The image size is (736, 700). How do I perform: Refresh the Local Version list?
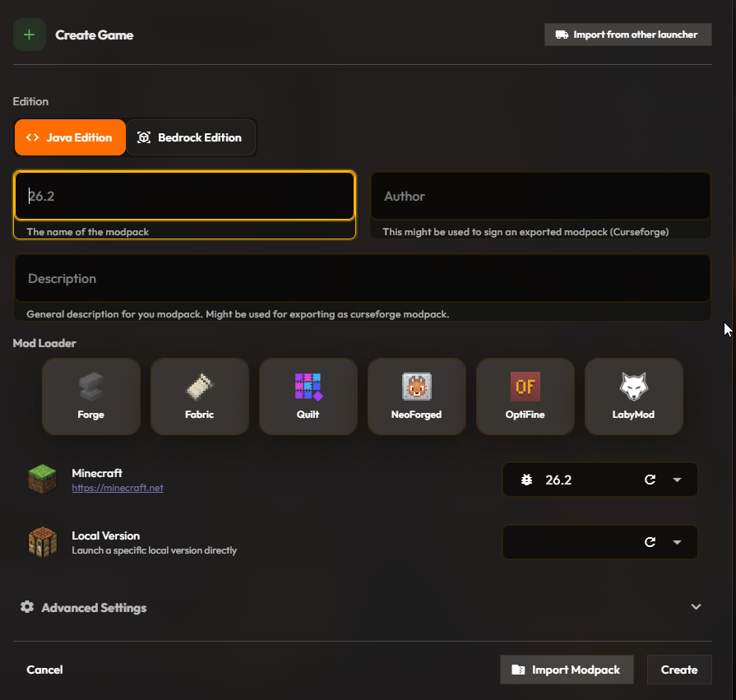[650, 542]
